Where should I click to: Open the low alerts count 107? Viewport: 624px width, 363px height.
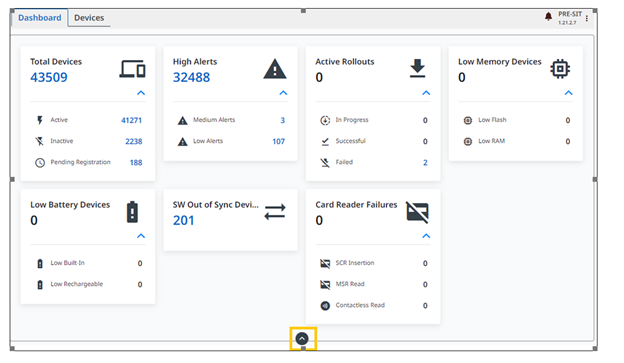pos(279,141)
